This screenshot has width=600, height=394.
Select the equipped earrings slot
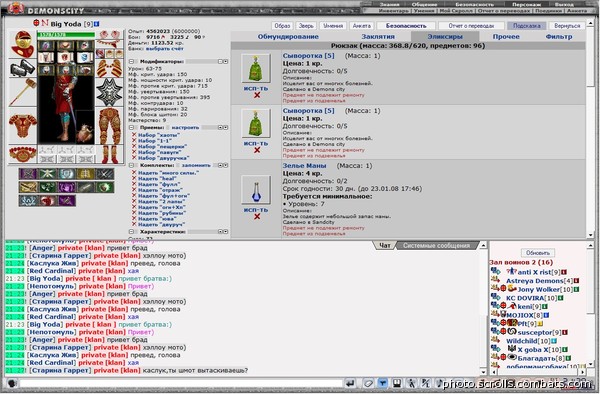tap(109, 35)
